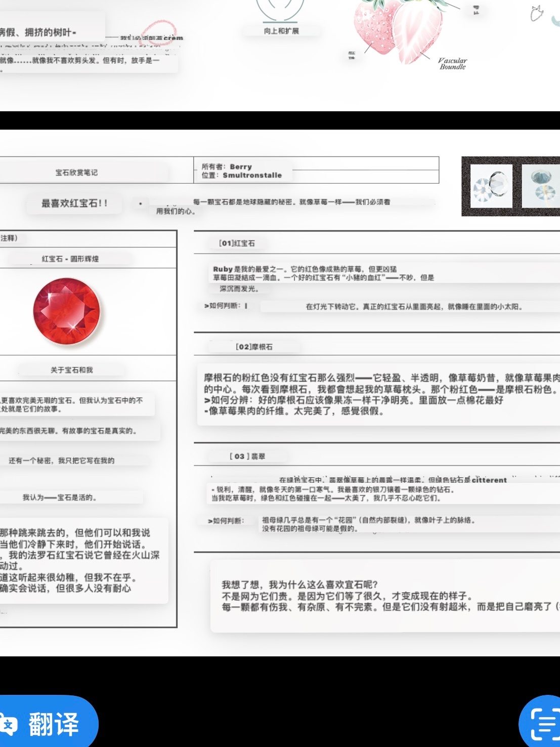Screen dimensions: 560x747
Task: Select the 'Vascular Boundle' label
Action: click(453, 63)
